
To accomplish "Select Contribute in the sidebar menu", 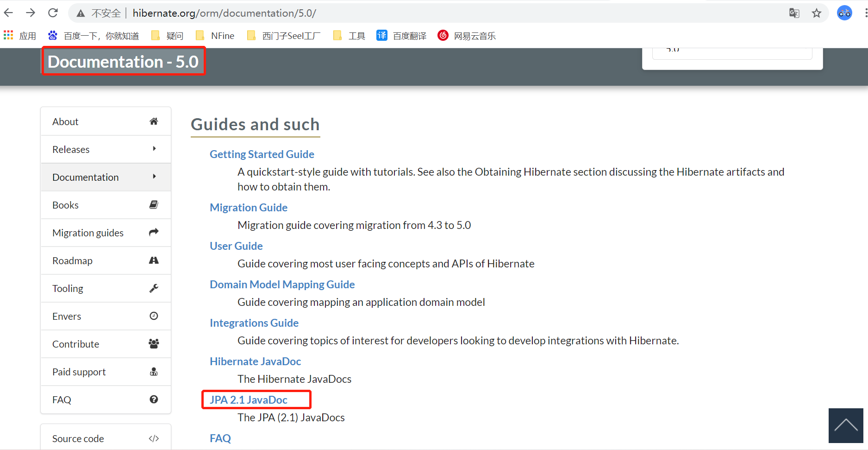I will [x=106, y=344].
